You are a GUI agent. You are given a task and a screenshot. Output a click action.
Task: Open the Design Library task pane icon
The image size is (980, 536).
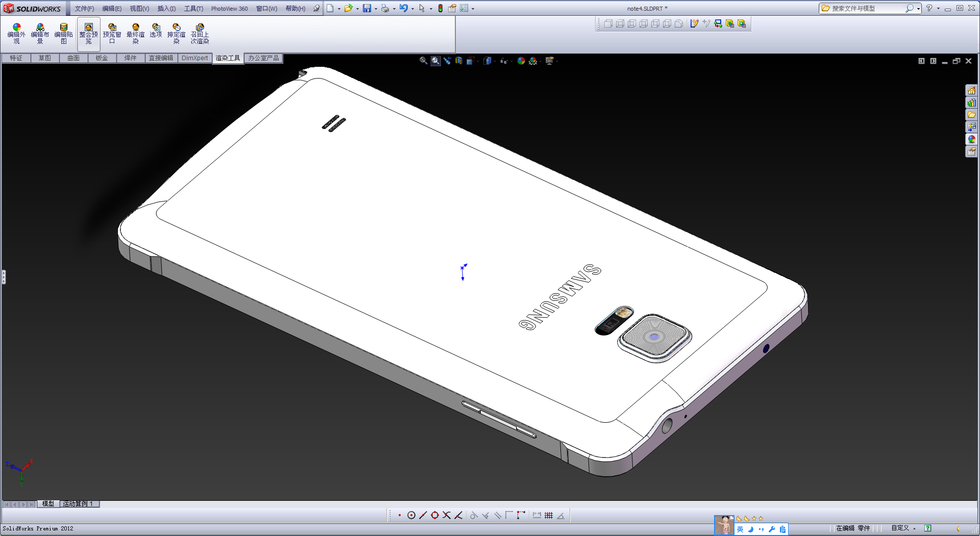tap(971, 103)
